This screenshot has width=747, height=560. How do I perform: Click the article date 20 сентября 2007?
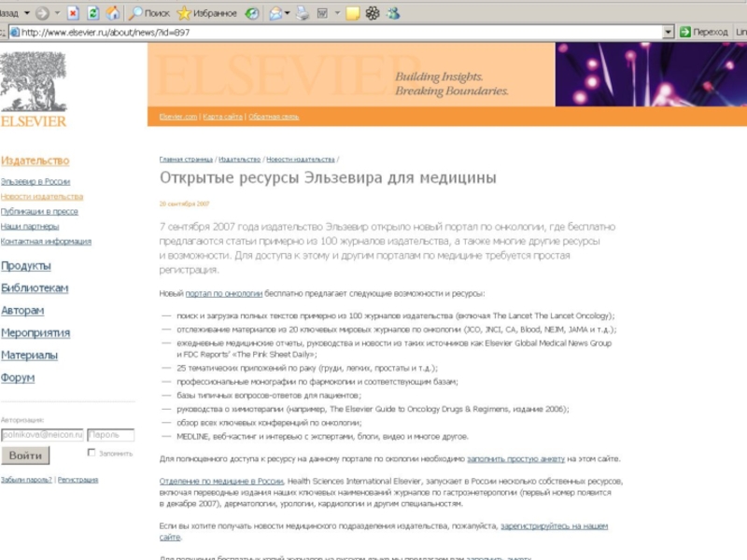(x=184, y=203)
